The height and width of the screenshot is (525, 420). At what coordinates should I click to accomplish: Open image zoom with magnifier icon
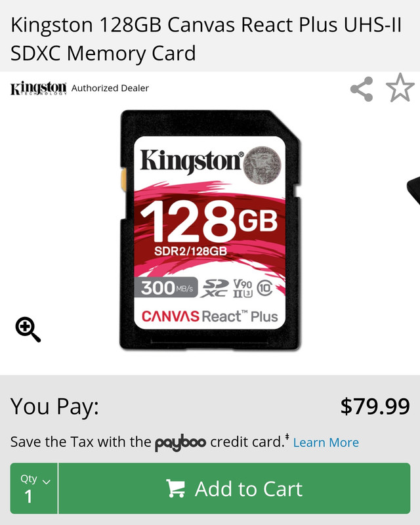click(28, 329)
